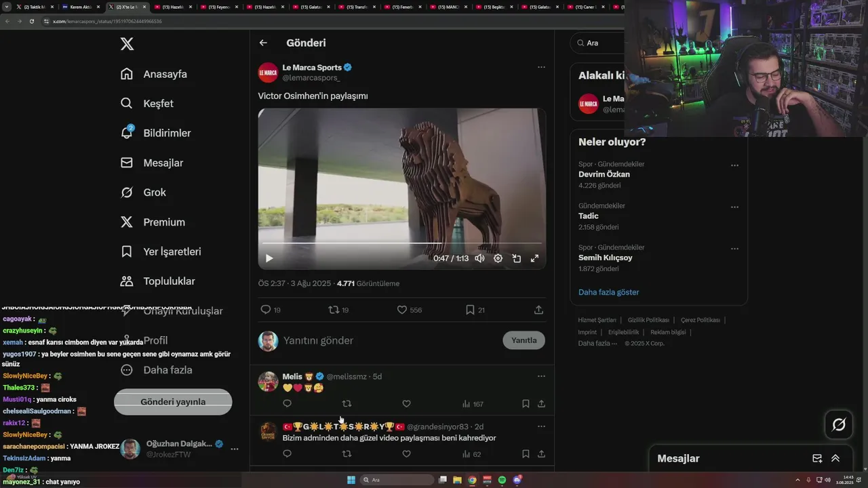Click Gönderi yayınla button

(x=173, y=402)
